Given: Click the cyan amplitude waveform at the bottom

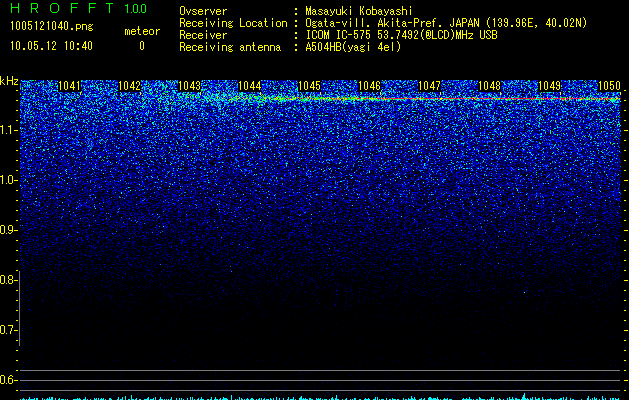Looking at the screenshot, I should [x=321, y=397].
